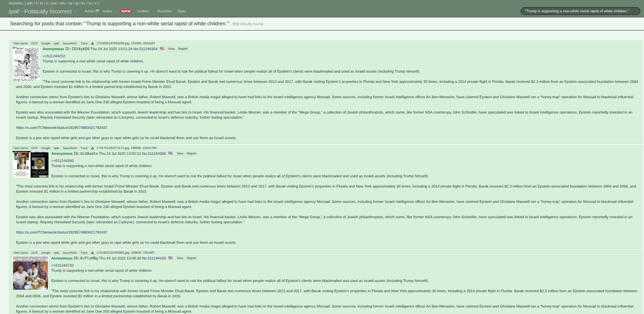Click View Same for 1751922122484965.jpg

20,253
